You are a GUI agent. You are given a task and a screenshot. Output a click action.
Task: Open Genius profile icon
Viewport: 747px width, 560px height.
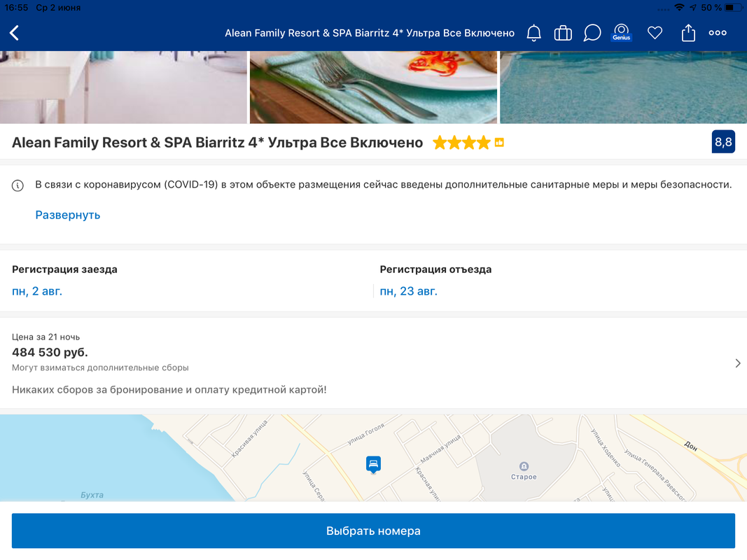(621, 33)
